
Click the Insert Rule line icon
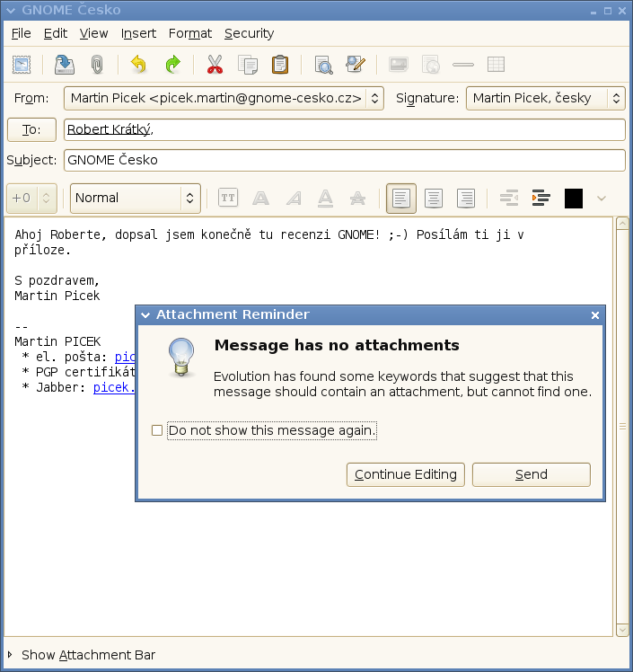pyautogui.click(x=463, y=65)
